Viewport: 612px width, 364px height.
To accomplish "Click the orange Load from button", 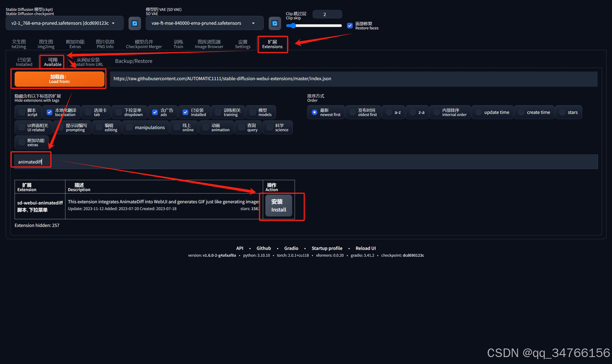I will click(60, 79).
